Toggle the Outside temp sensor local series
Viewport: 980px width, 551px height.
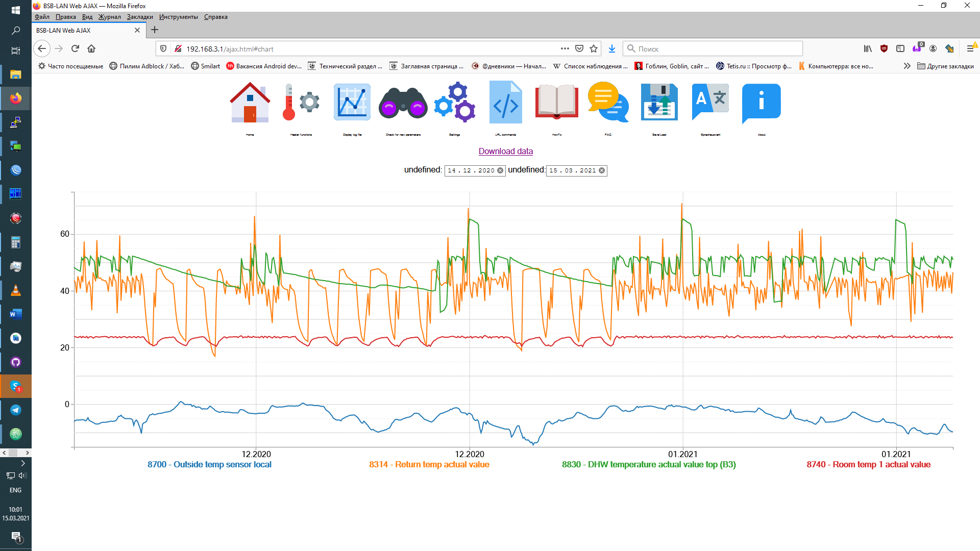tap(209, 464)
